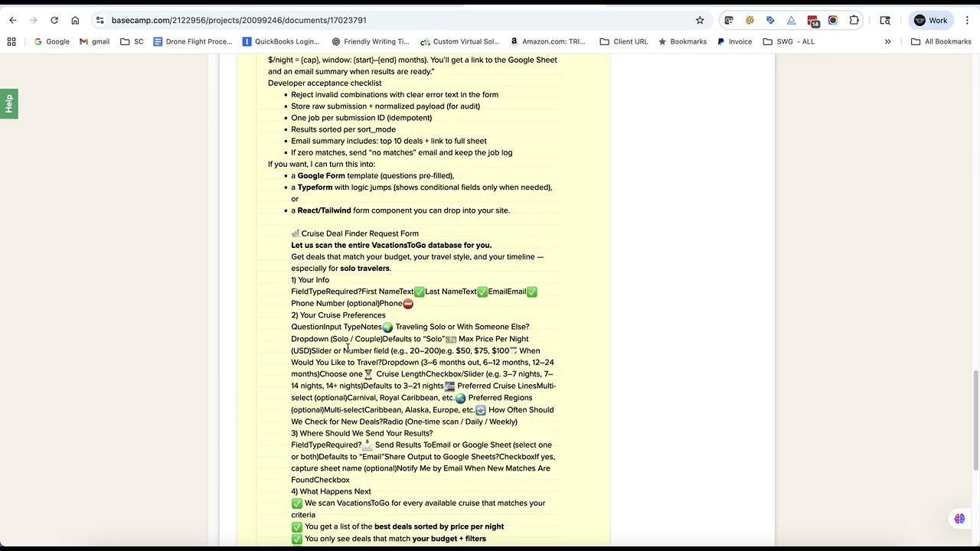Click 'Reject invalid combinations' bullet text
Image resolution: width=980 pixels, height=551 pixels.
click(x=394, y=95)
